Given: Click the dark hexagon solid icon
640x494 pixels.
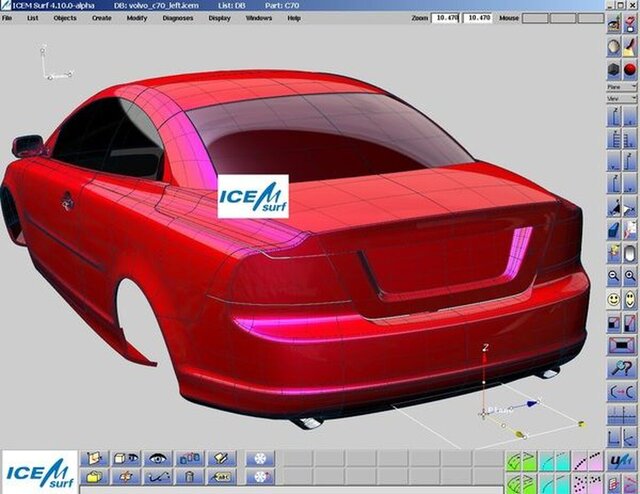Looking at the screenshot, I should point(614,69).
